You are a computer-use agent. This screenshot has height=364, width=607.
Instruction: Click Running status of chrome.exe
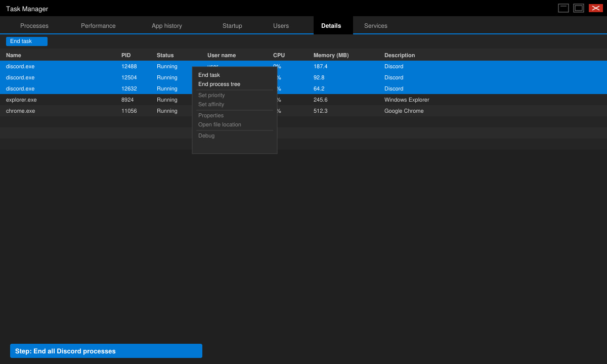tap(167, 111)
